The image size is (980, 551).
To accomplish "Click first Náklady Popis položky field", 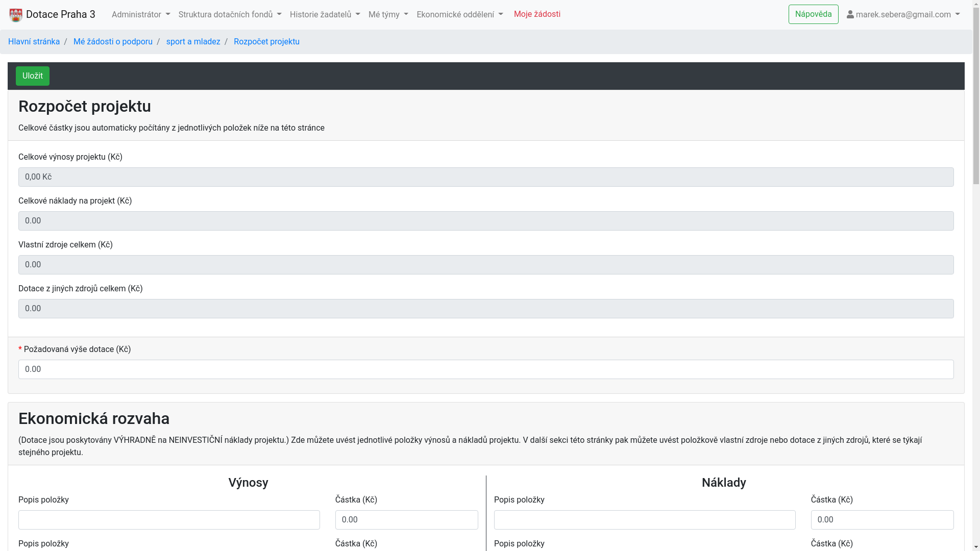I will (644, 520).
